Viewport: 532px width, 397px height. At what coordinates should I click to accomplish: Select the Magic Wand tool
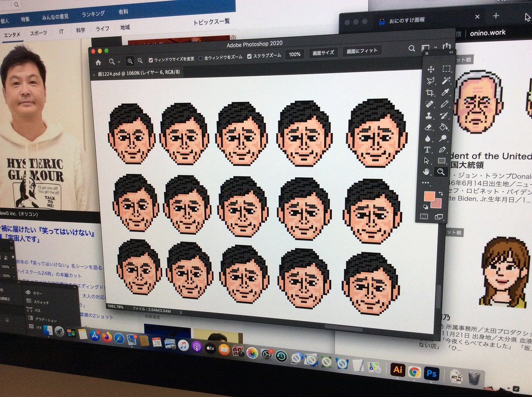[x=446, y=81]
